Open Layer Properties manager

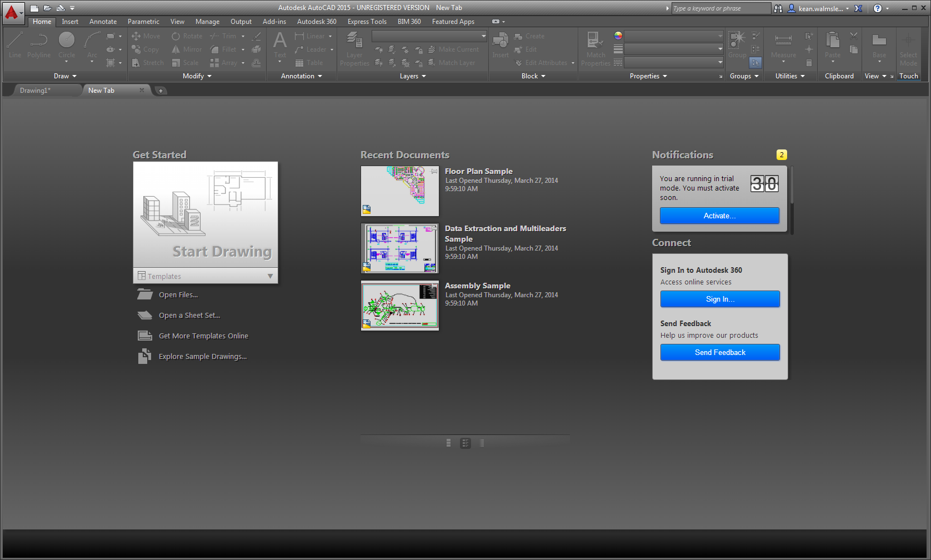click(x=354, y=49)
